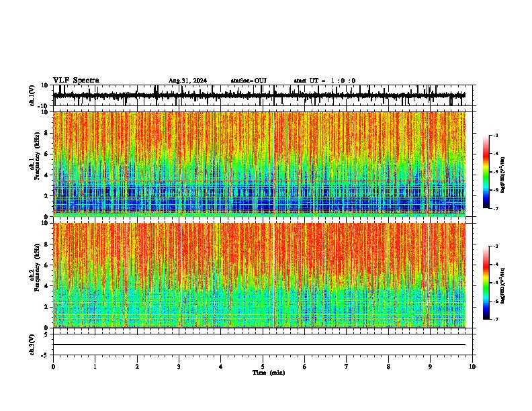532x411 pixels.
Task: Select the "Time (min)" axis label
Action: tap(269, 373)
